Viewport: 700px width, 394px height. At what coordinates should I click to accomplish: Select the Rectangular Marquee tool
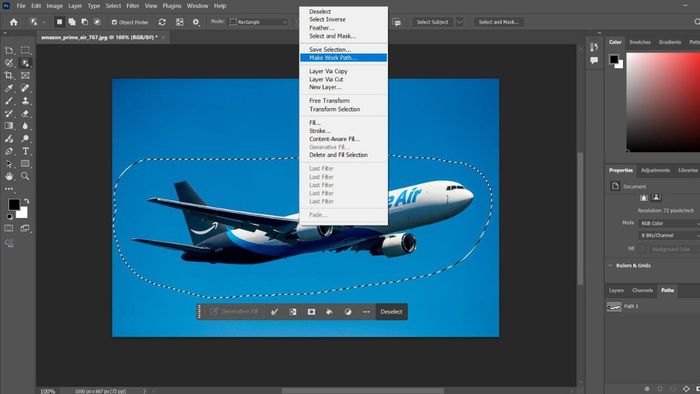pyautogui.click(x=25, y=50)
